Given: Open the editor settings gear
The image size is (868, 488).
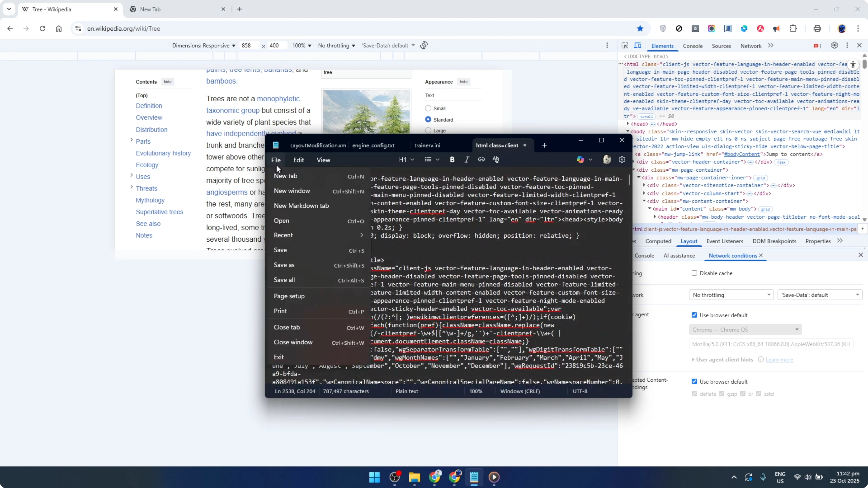Looking at the screenshot, I should point(622,159).
